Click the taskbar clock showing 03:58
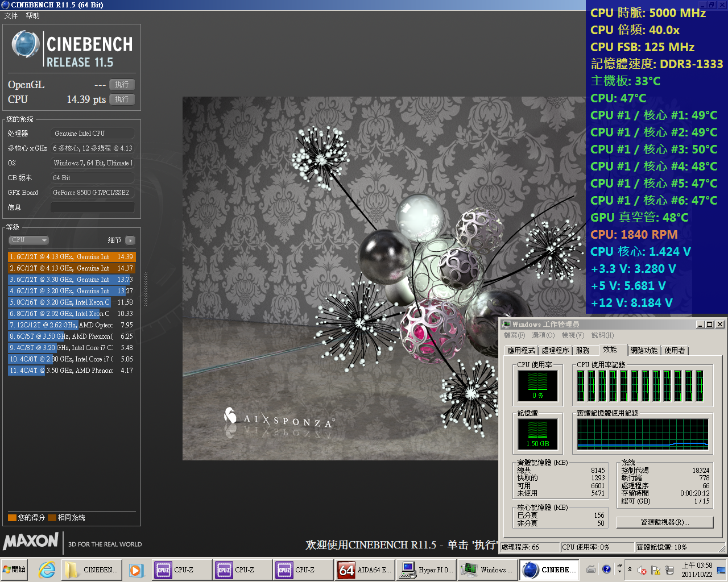This screenshot has height=582, width=728. click(x=697, y=569)
